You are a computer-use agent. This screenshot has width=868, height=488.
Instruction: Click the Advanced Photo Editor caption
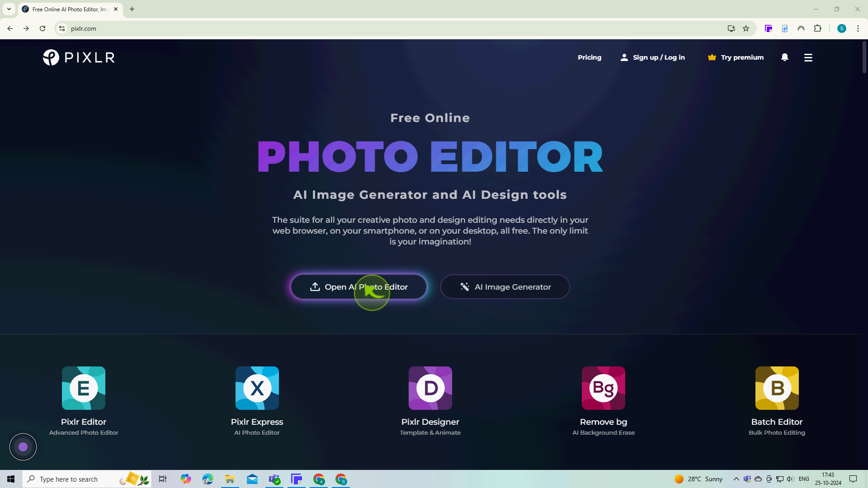(x=84, y=433)
